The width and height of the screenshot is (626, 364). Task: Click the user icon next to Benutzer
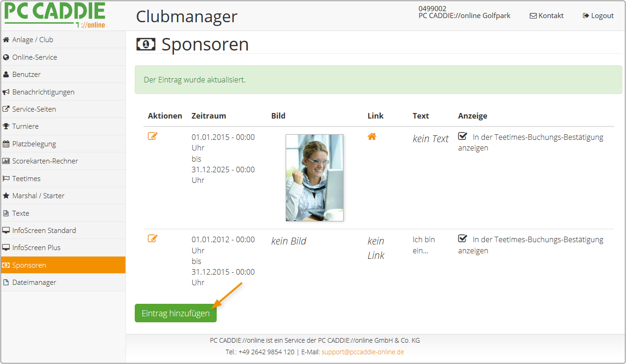pyautogui.click(x=6, y=75)
